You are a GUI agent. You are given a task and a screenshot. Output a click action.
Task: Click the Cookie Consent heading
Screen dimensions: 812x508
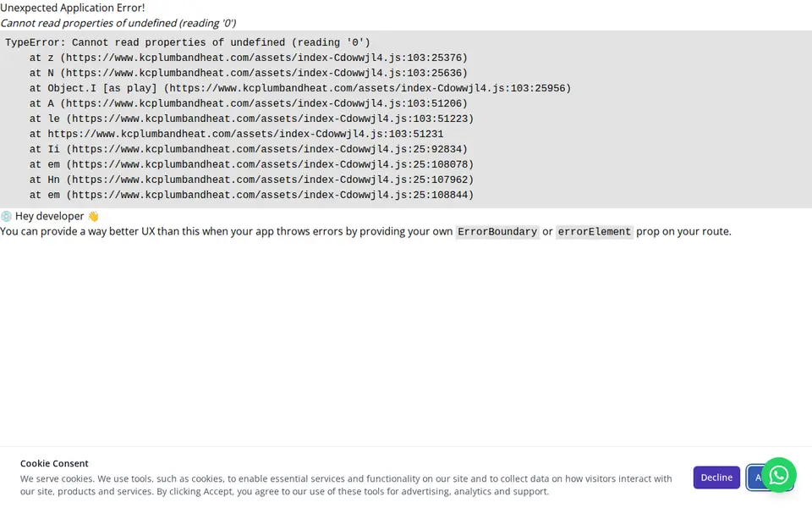[x=54, y=463]
